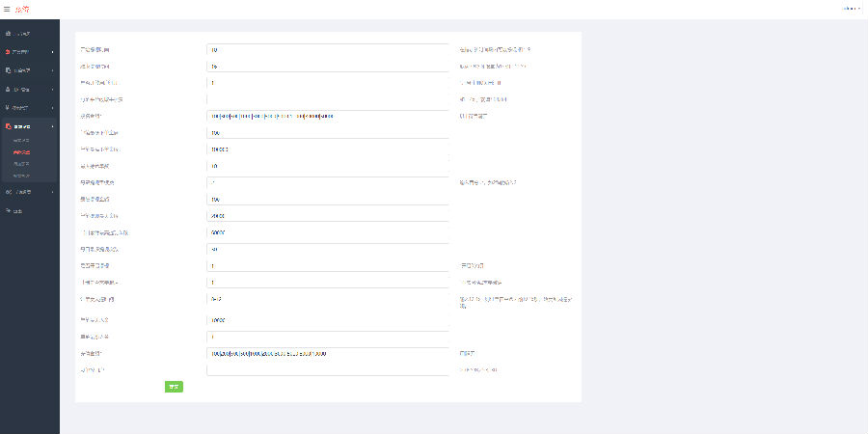Focus the empty input just above the green button
This screenshot has height=434, width=868.
coord(328,369)
